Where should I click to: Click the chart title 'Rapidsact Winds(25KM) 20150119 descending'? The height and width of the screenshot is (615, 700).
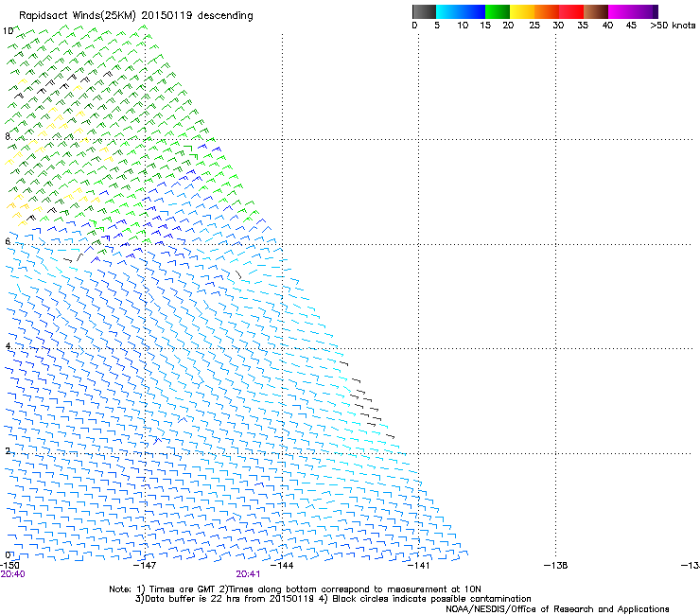[x=135, y=16]
